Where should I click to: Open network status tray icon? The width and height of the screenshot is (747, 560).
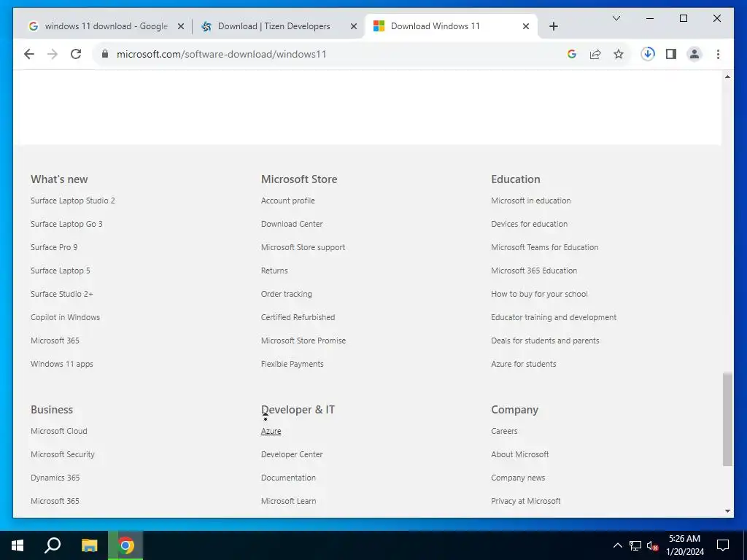635,545
